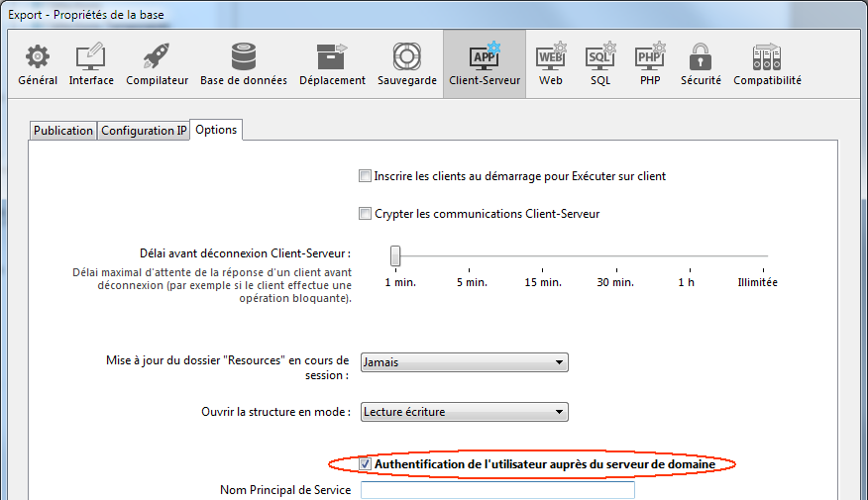Open the PHP settings page
868x500 pixels.
[x=649, y=64]
